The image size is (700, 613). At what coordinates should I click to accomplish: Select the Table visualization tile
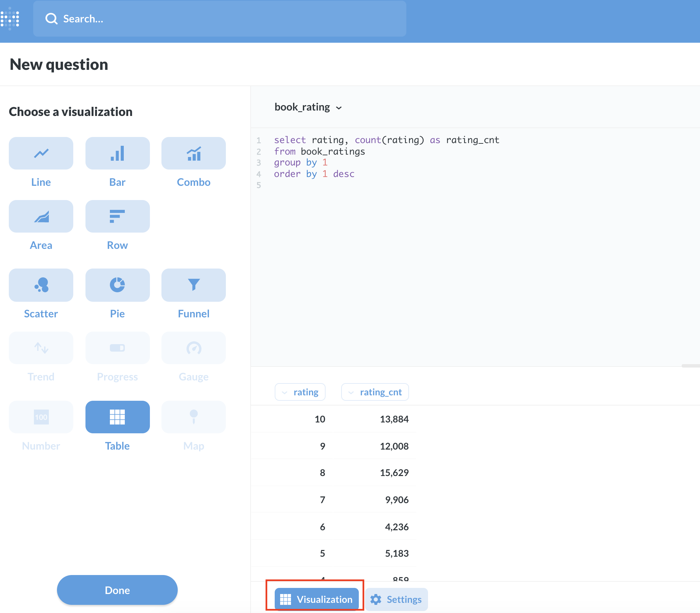[117, 417]
